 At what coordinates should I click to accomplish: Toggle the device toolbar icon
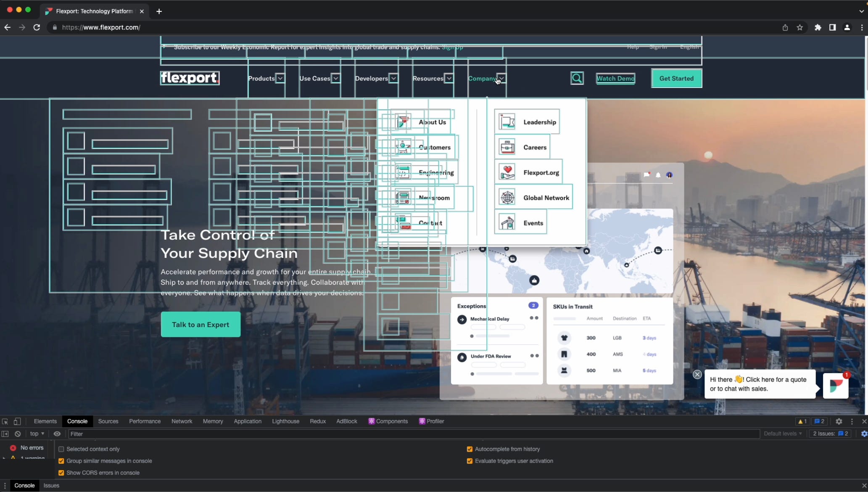17,421
